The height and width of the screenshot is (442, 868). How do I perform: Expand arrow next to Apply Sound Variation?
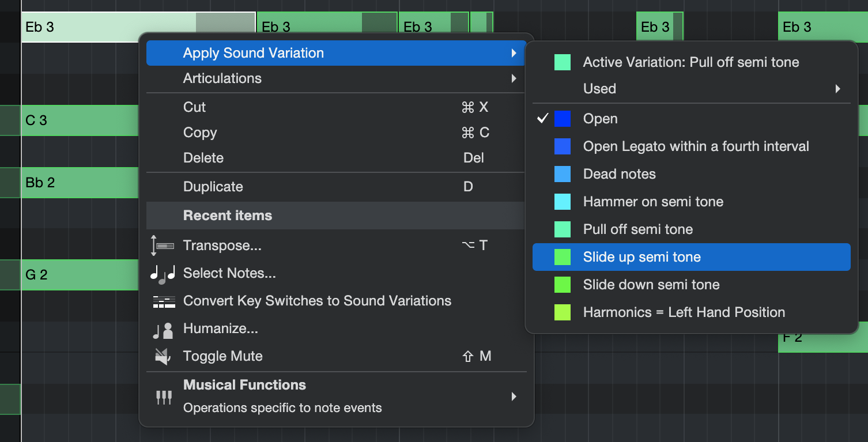(514, 53)
